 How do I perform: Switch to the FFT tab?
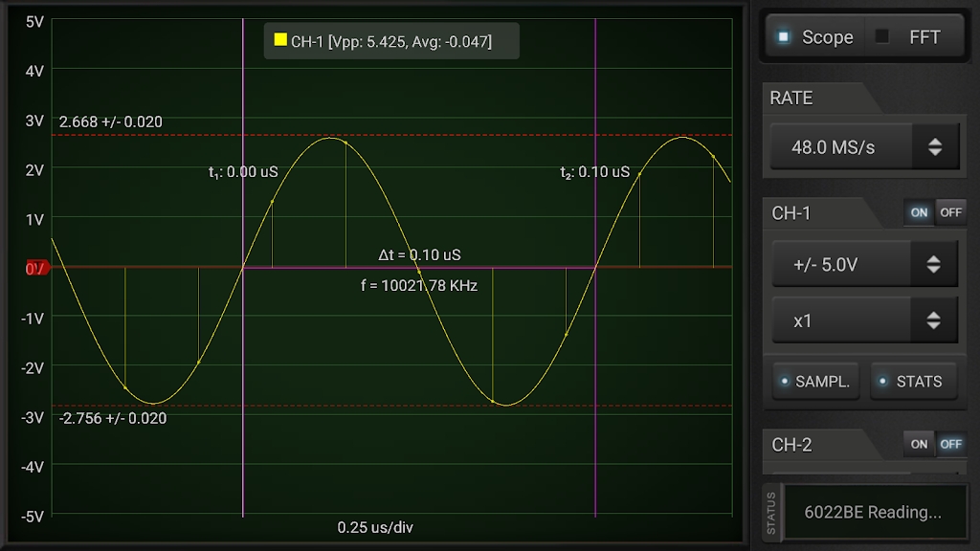914,37
